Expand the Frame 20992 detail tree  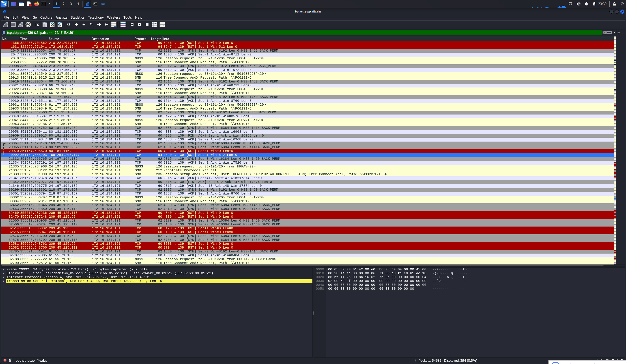(3, 269)
